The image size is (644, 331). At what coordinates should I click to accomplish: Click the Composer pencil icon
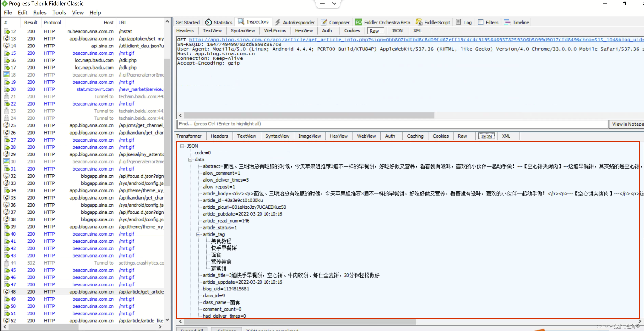[324, 22]
